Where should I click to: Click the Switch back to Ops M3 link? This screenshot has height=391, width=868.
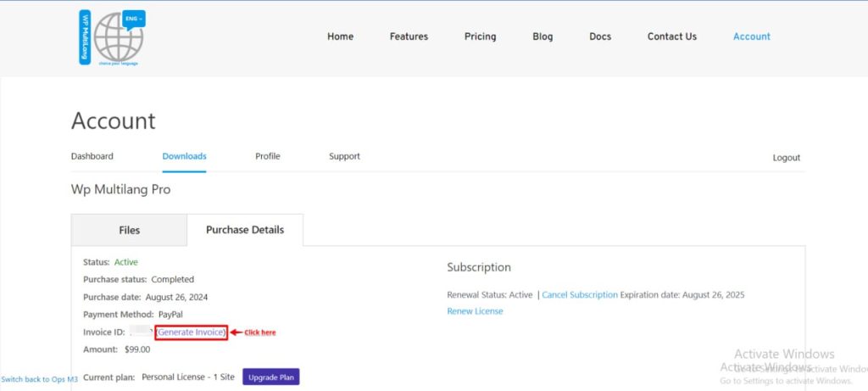tap(39, 379)
